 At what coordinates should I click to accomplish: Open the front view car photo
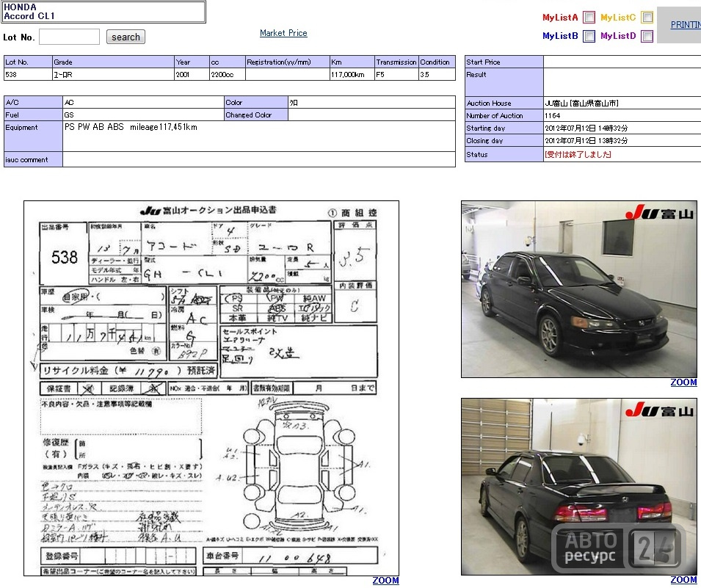pyautogui.click(x=579, y=289)
